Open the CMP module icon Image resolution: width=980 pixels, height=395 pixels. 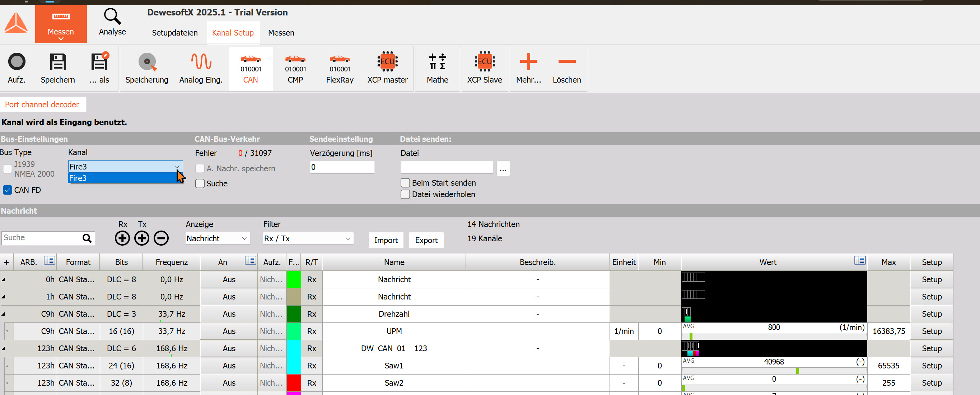(x=295, y=69)
